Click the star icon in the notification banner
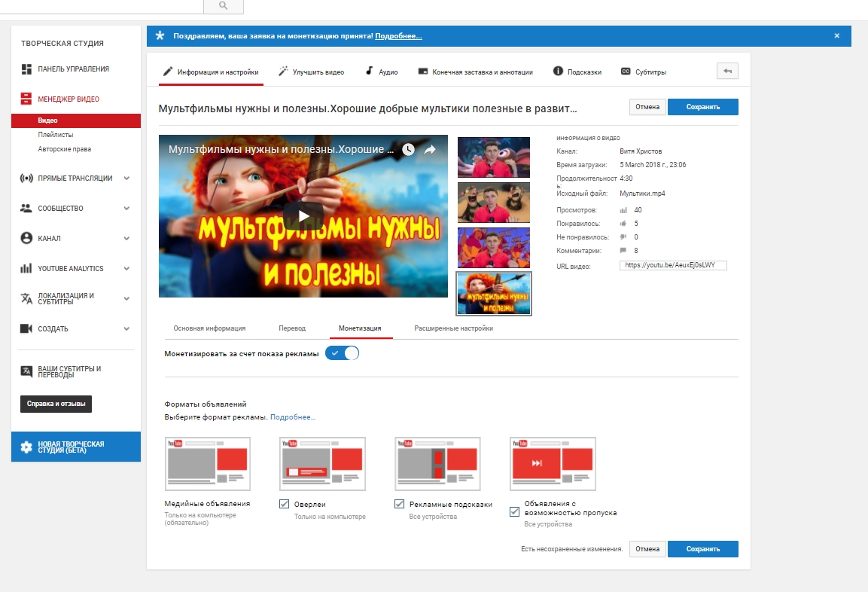 pos(160,36)
